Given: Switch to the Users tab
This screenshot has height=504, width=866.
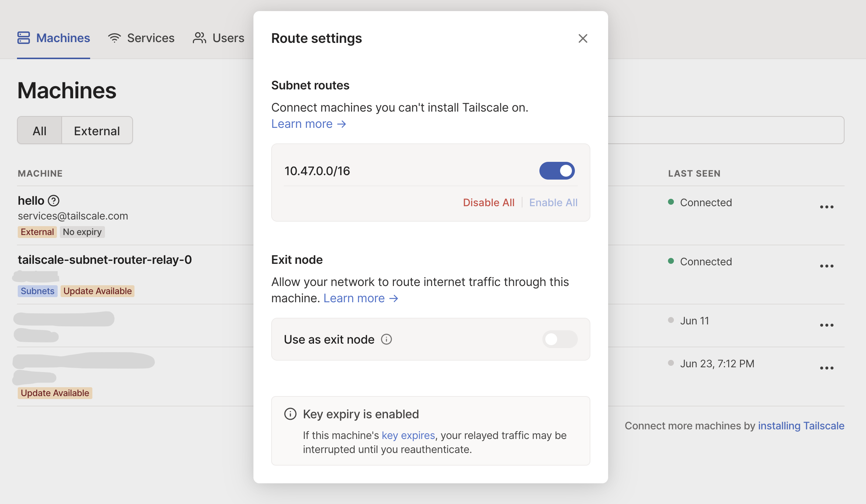Looking at the screenshot, I should (x=218, y=38).
